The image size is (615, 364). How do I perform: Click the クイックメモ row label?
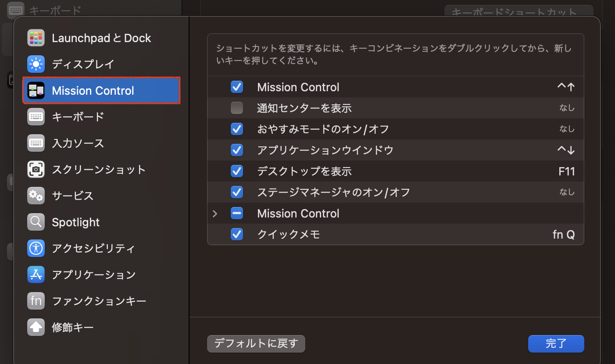tap(289, 235)
